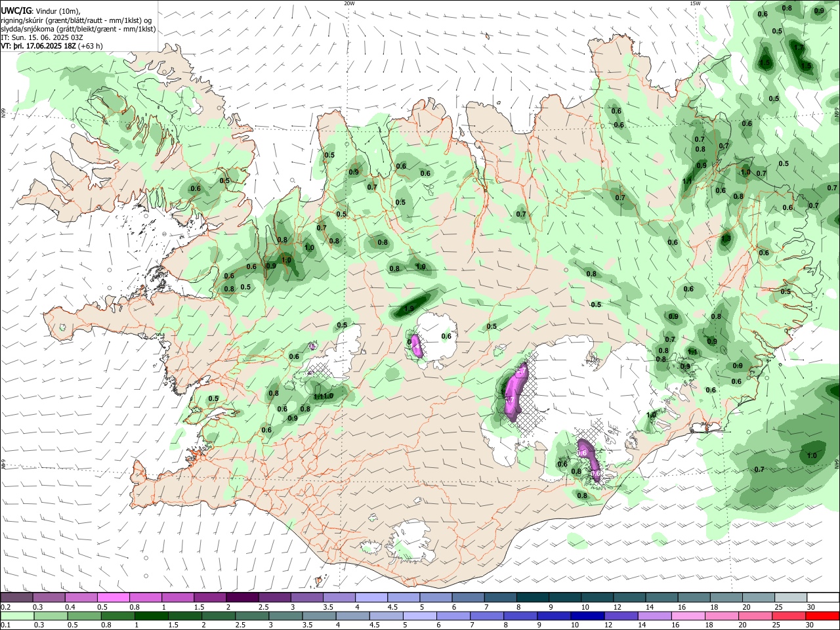The image size is (840, 630).
Task: Click the '15W' longitude label
Action: pyautogui.click(x=694, y=3)
